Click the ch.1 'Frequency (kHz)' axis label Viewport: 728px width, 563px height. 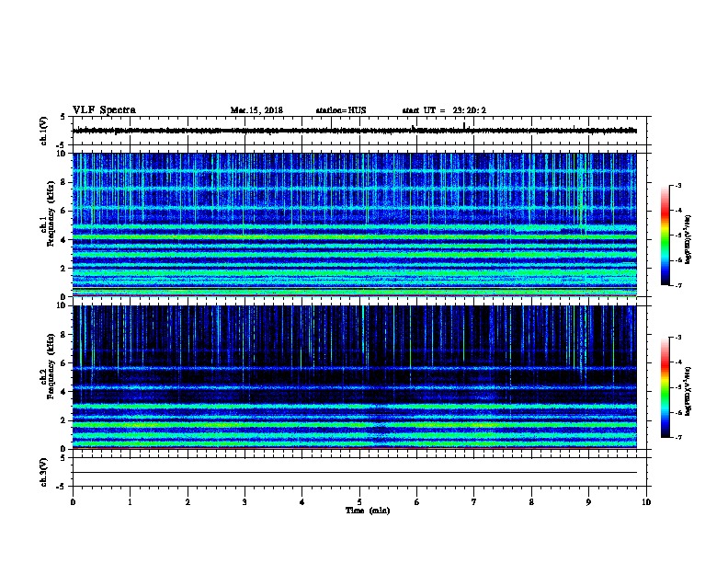[51, 214]
